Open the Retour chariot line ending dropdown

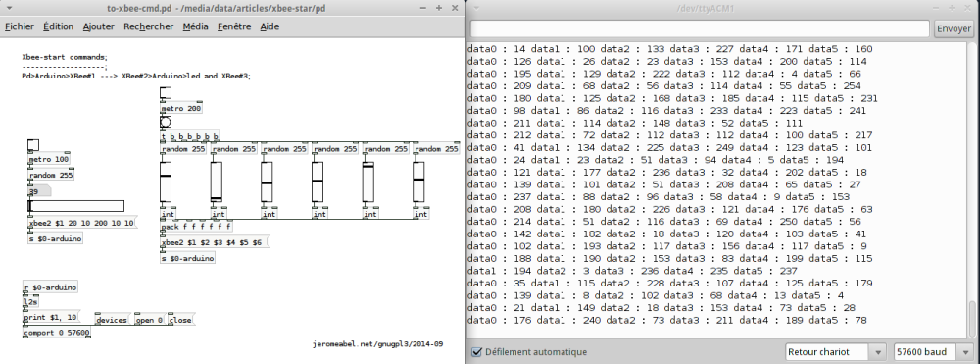click(x=835, y=352)
